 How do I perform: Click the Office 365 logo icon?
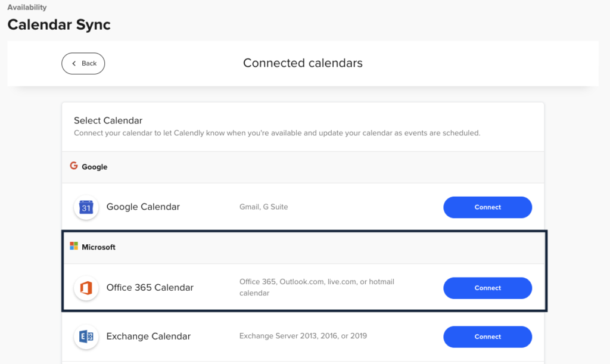86,288
